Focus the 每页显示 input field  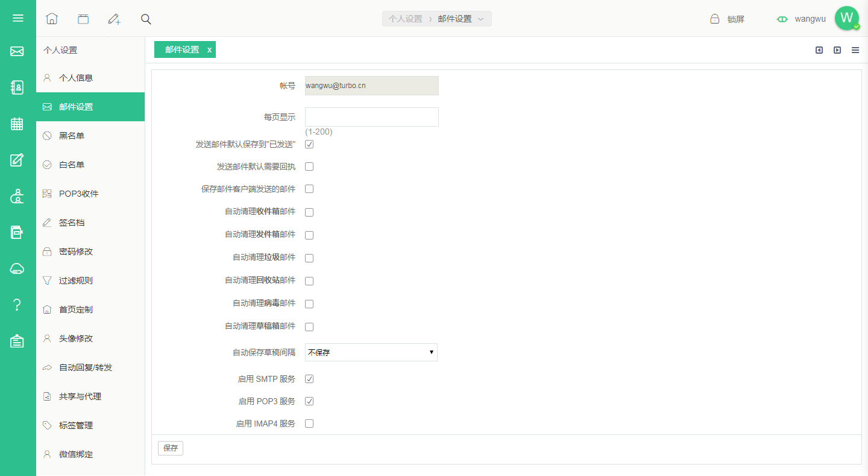click(x=372, y=117)
